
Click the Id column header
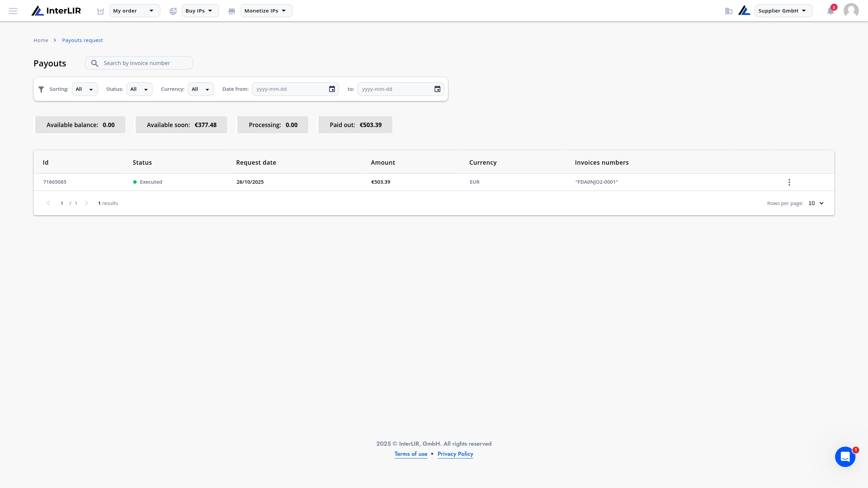46,163
